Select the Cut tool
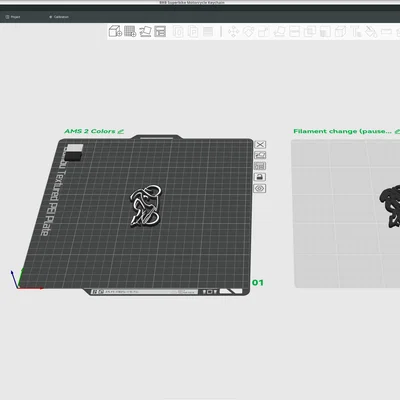Screen dimensions: 400x400 click(294, 32)
